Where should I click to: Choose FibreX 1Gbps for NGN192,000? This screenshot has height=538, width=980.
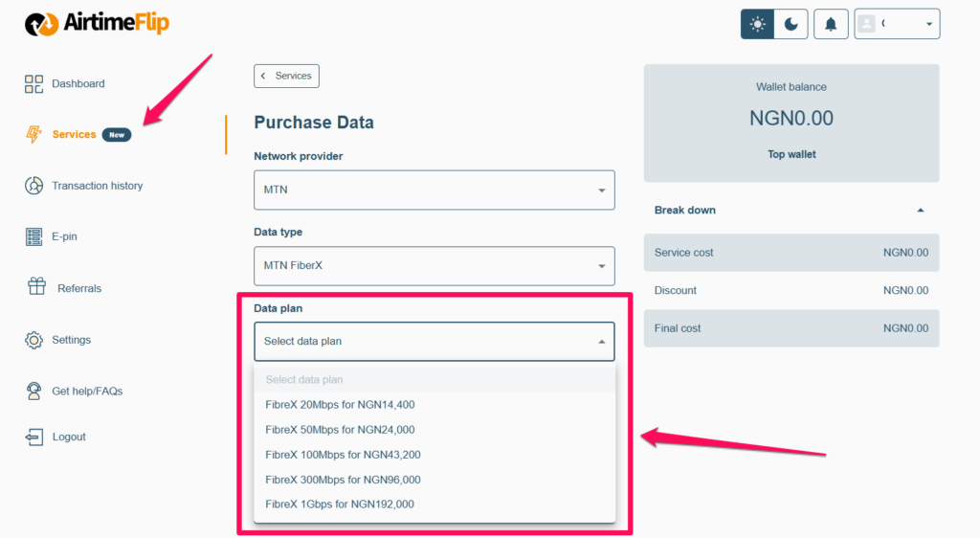pos(434,504)
